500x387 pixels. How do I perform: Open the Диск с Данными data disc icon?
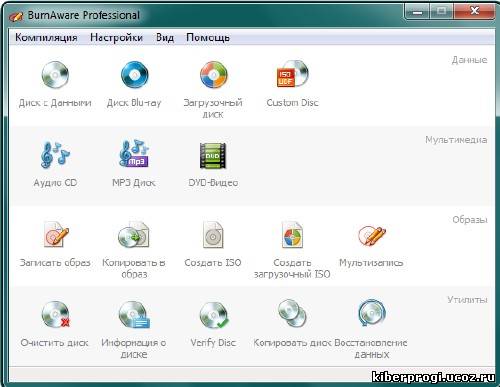point(55,74)
